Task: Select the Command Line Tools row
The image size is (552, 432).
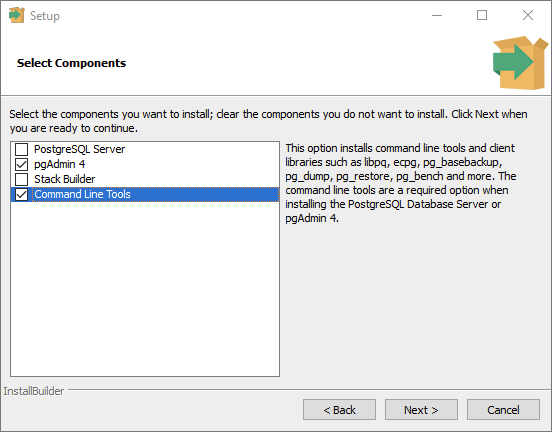Action: [x=145, y=194]
